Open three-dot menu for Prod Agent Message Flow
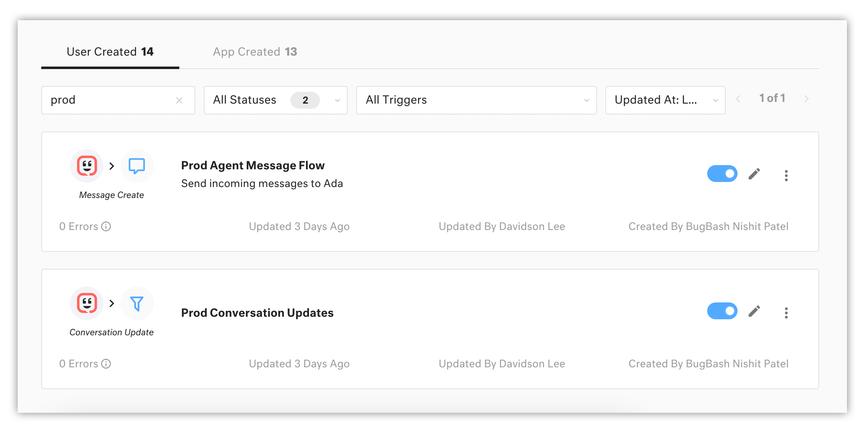This screenshot has width=868, height=433. coord(786,175)
